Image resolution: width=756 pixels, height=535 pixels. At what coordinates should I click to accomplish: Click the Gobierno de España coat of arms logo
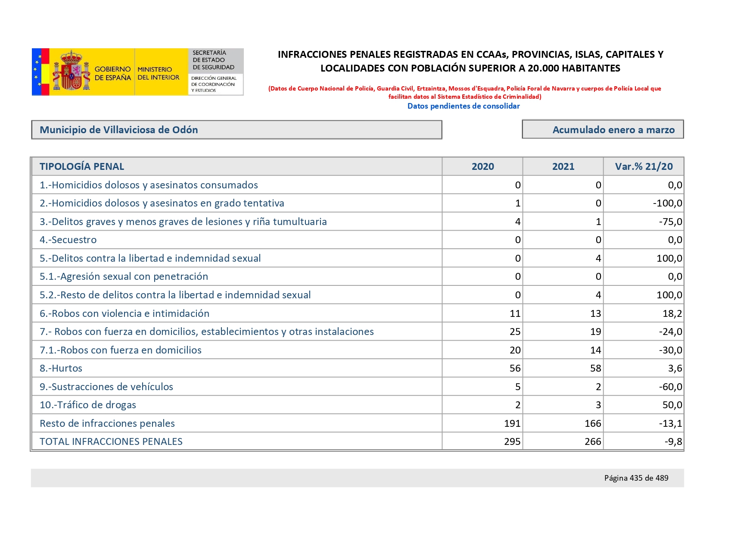click(71, 72)
